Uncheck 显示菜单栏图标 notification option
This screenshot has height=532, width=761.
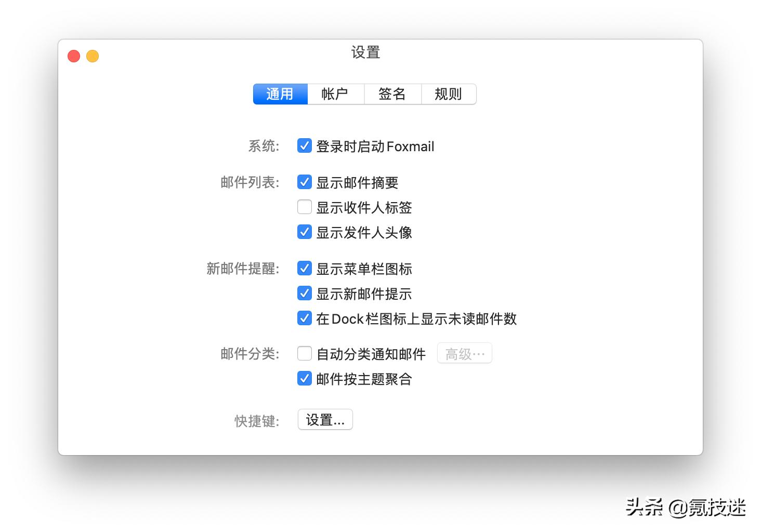(304, 268)
